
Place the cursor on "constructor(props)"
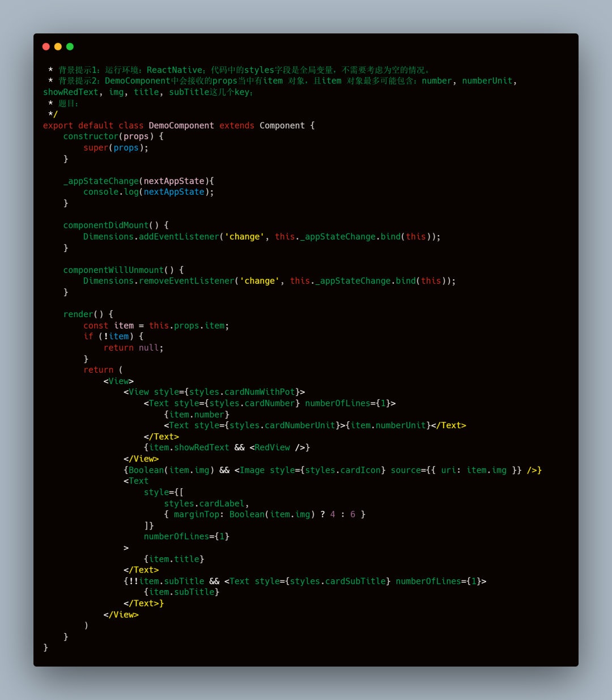click(x=108, y=136)
